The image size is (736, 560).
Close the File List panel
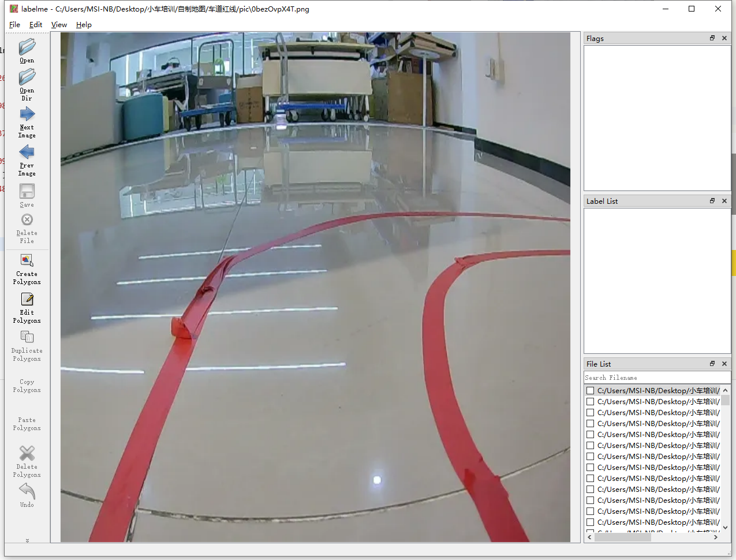click(x=724, y=364)
